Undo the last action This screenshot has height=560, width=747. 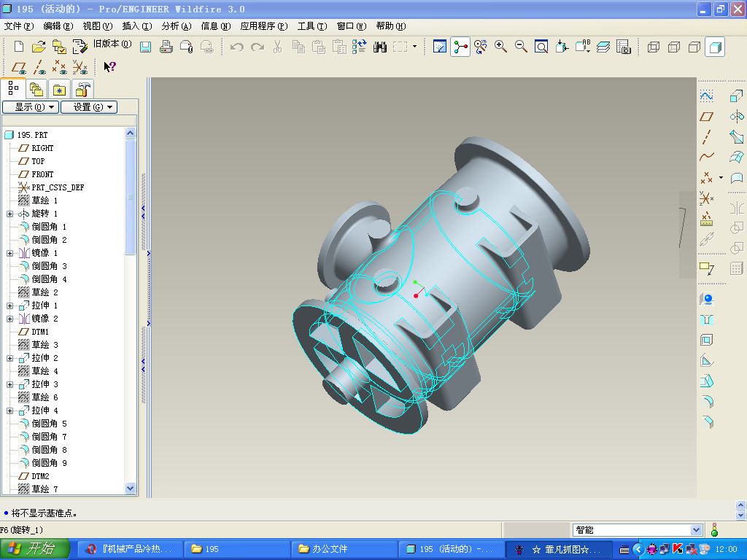coord(237,47)
